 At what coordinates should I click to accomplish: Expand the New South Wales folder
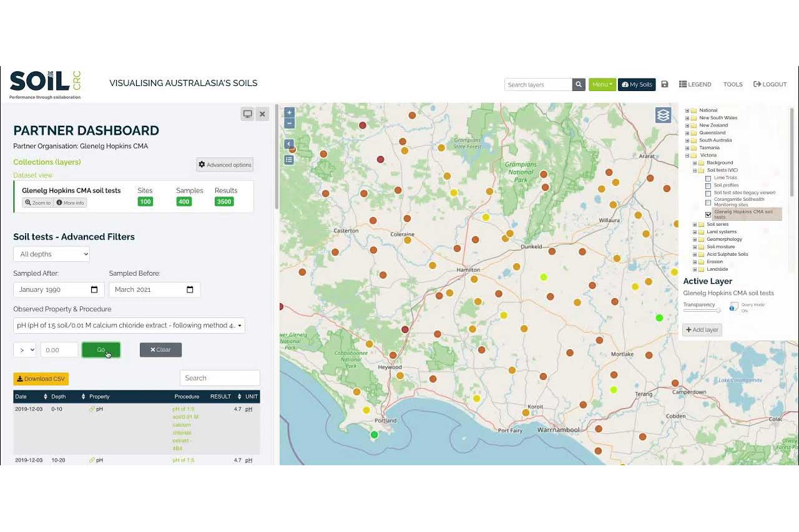tap(687, 118)
